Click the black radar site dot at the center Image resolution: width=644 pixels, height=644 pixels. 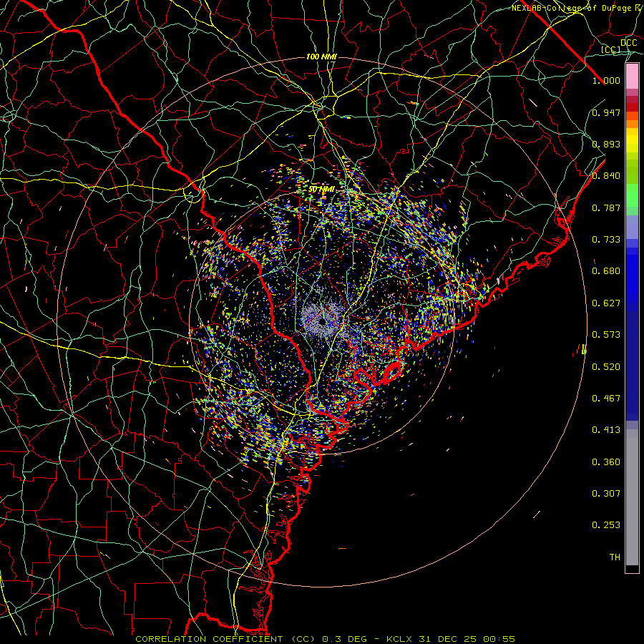323,322
